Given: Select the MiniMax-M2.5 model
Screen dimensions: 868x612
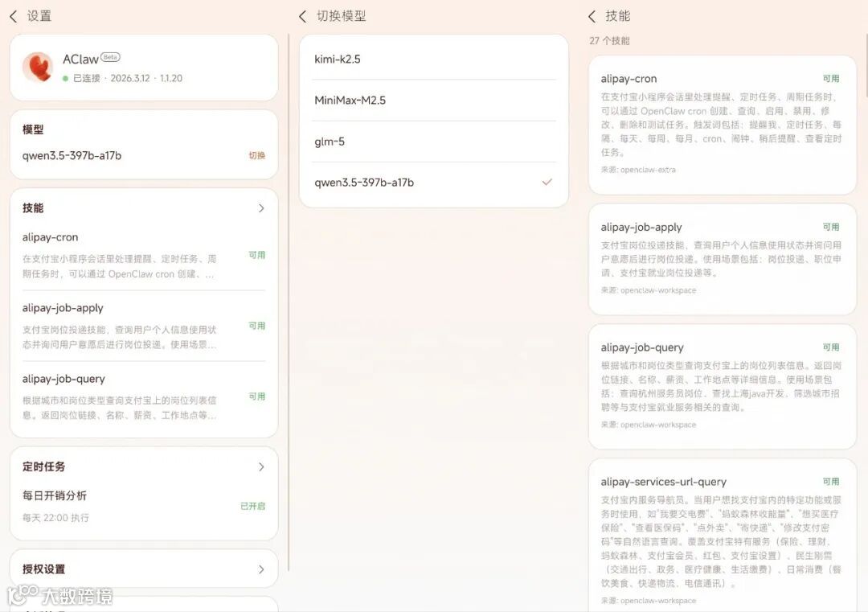Looking at the screenshot, I should coord(434,101).
